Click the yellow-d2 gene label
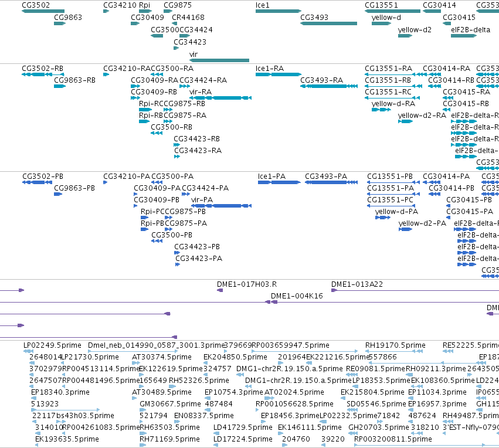Viewport: 499px width, 448px height. click(x=415, y=29)
